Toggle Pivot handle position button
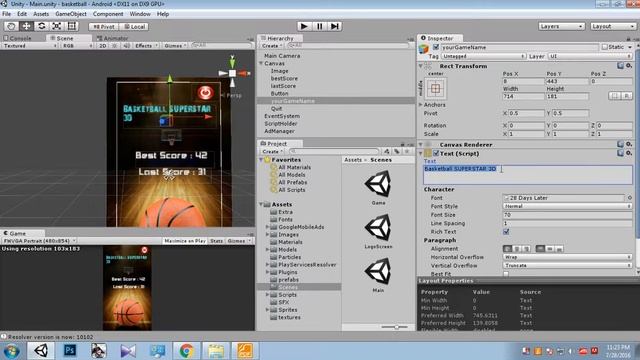The width and height of the screenshot is (640, 360). [104, 27]
